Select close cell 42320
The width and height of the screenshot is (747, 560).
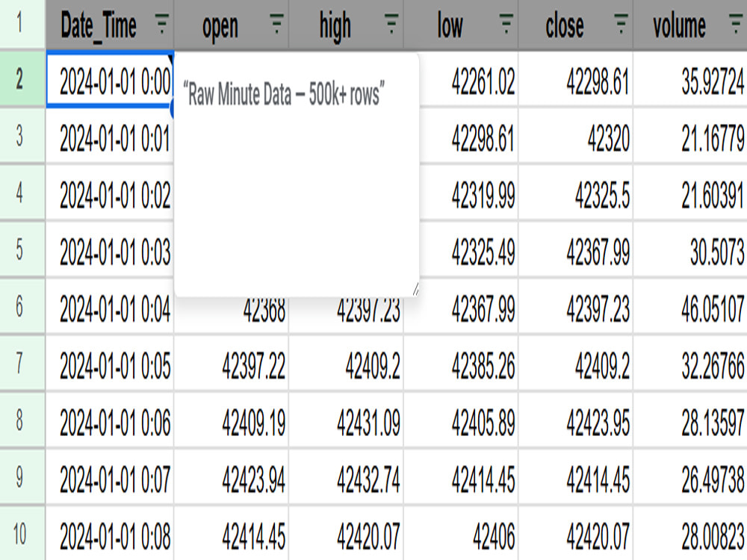576,136
